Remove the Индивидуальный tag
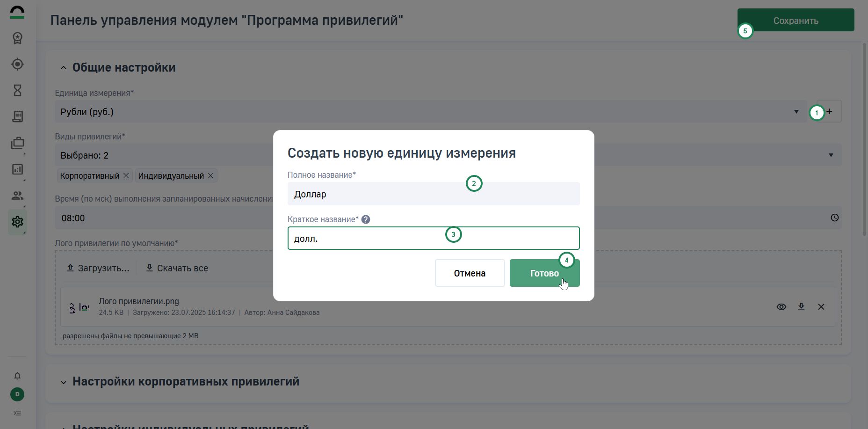This screenshot has width=868, height=429. point(210,175)
